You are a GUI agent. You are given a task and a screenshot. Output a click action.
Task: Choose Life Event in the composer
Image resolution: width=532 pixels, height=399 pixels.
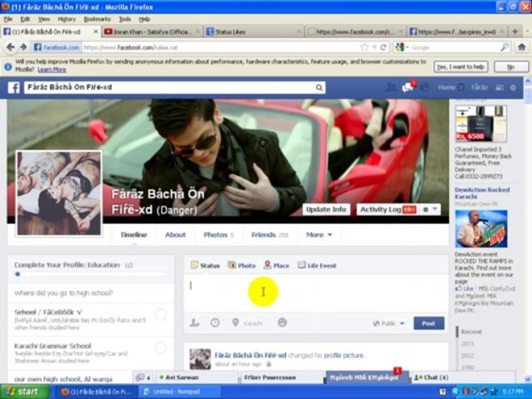tap(317, 265)
